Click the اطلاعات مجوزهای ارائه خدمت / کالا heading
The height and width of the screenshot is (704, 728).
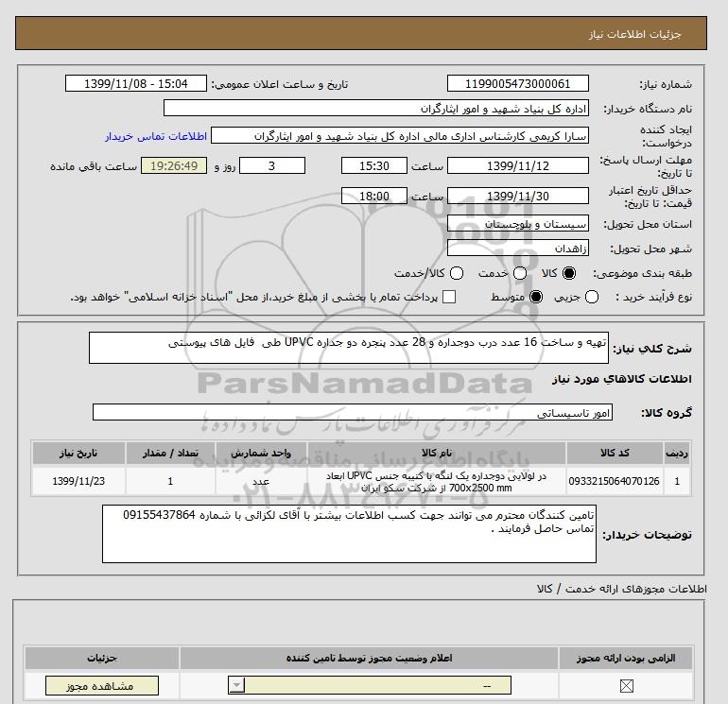click(x=622, y=589)
